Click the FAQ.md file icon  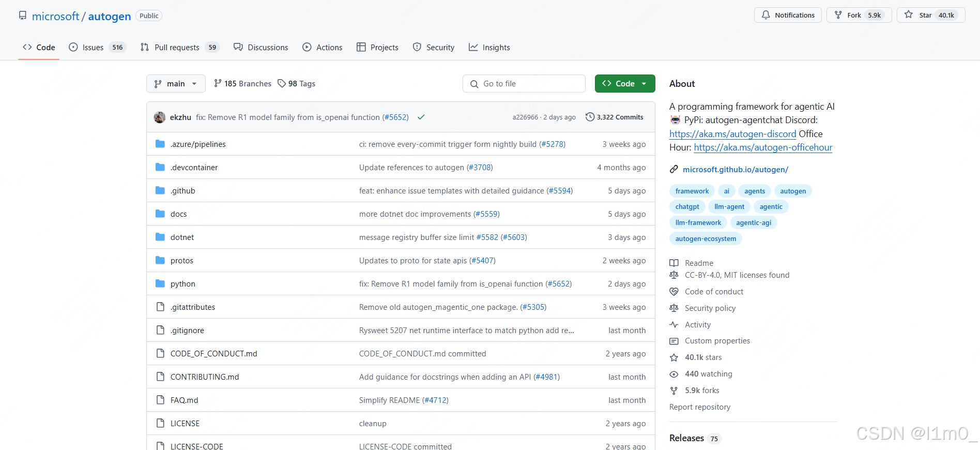pyautogui.click(x=160, y=400)
